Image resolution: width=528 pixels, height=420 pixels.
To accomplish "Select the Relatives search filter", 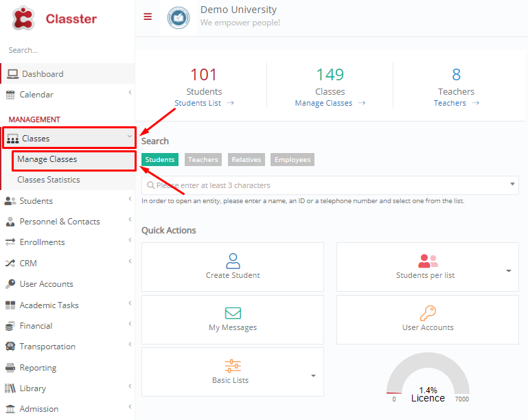I will coord(246,159).
